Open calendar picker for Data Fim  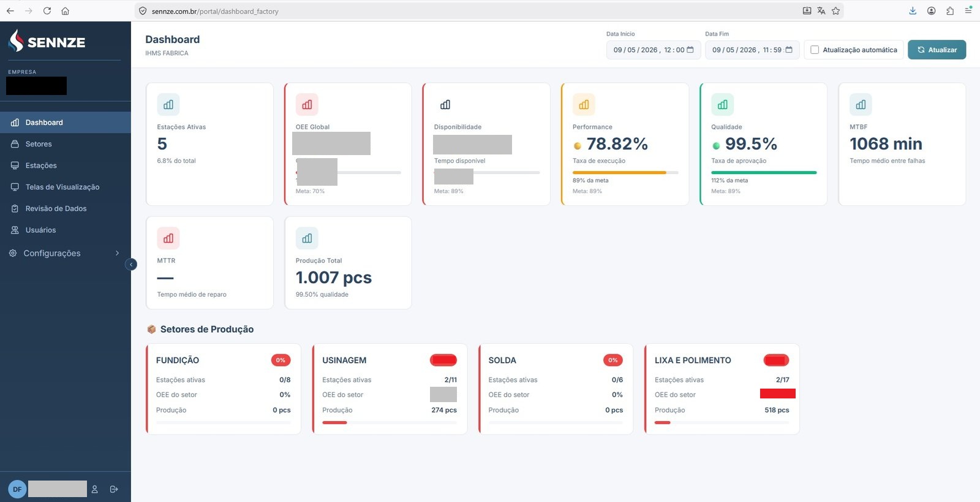(789, 50)
